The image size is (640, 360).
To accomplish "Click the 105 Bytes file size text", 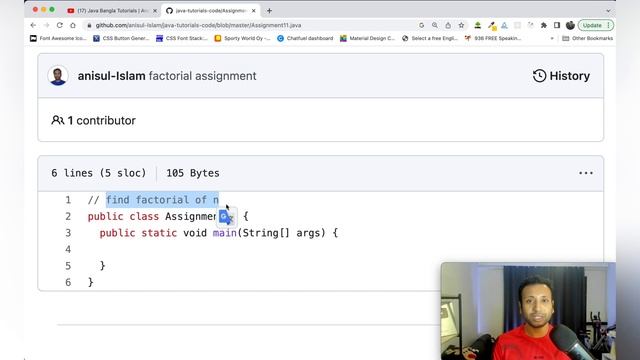I will coord(193,173).
